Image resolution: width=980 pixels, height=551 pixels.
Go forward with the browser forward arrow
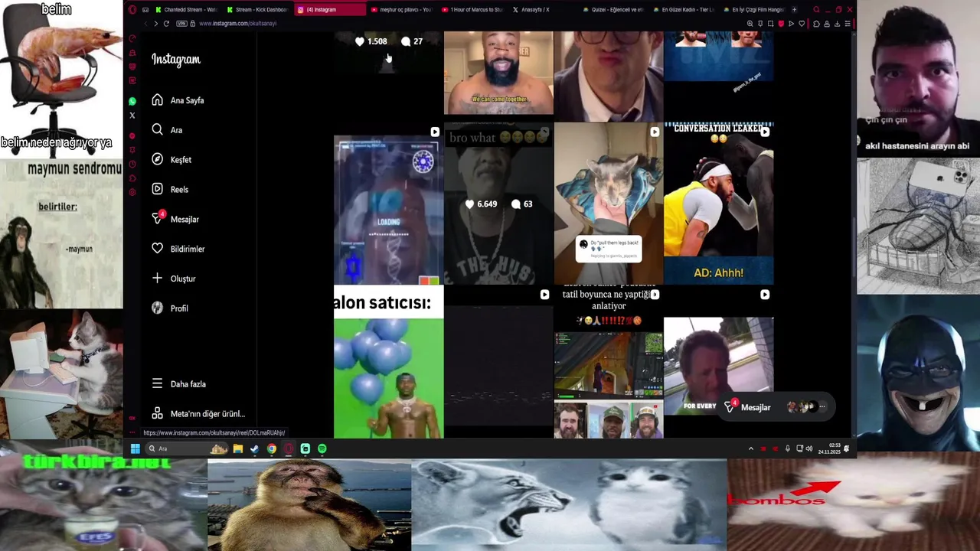tap(155, 24)
